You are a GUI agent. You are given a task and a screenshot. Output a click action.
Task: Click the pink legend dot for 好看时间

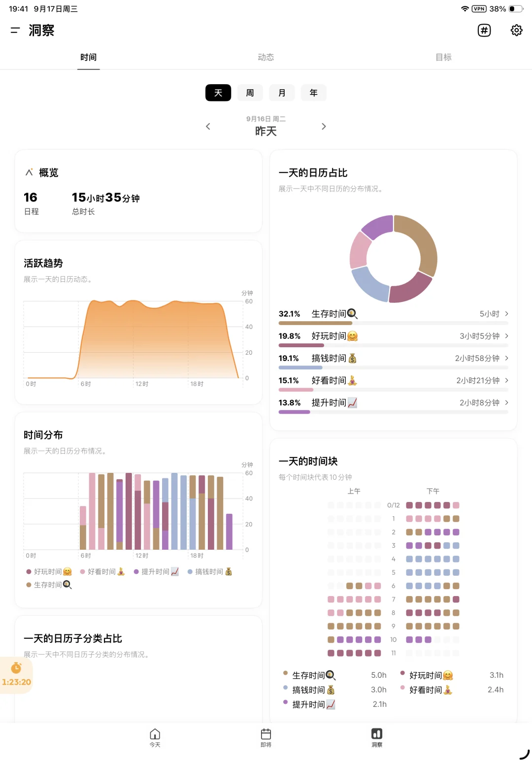pos(83,571)
